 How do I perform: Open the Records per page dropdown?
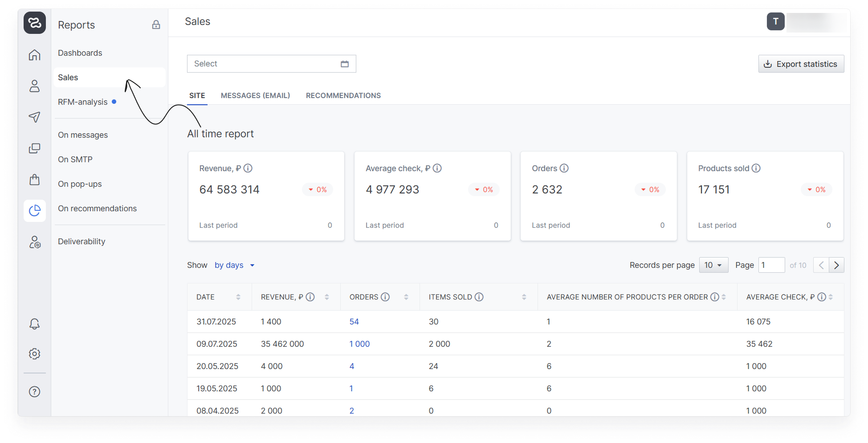point(713,265)
